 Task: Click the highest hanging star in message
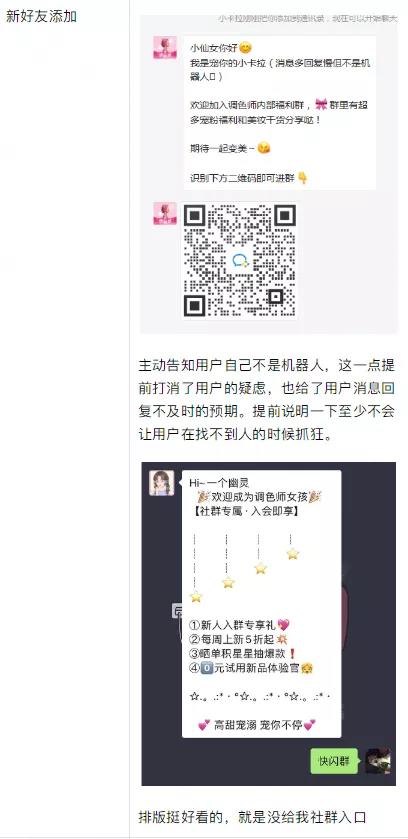click(x=292, y=553)
